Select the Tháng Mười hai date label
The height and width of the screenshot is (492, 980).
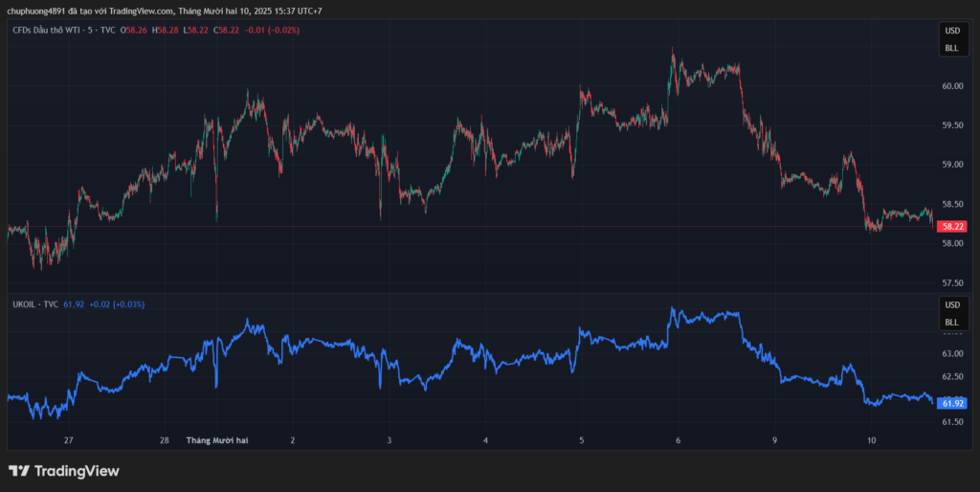217,440
